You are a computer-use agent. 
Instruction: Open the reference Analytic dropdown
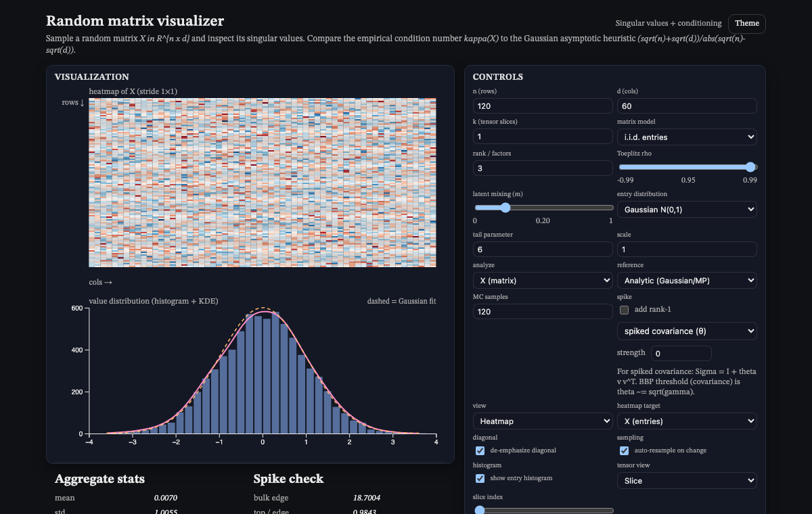[687, 280]
